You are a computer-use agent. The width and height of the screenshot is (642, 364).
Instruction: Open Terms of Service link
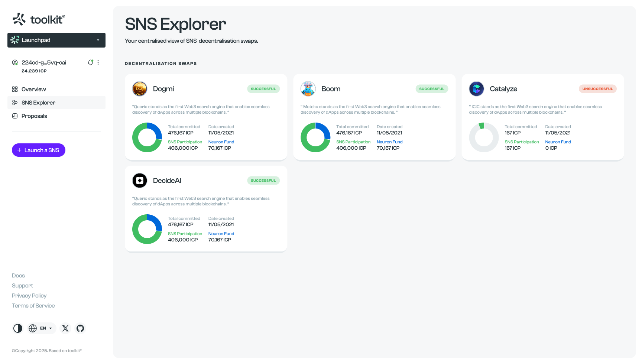pos(33,306)
